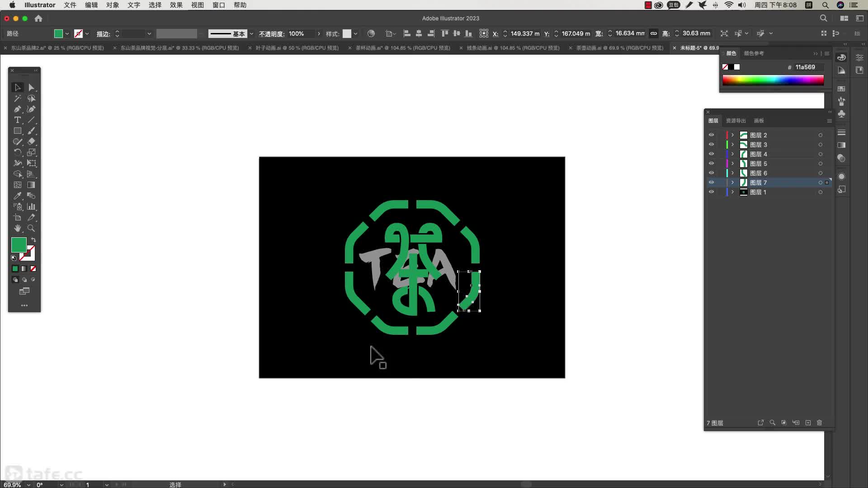
Task: Select the Direct Selection tool
Action: tap(31, 88)
